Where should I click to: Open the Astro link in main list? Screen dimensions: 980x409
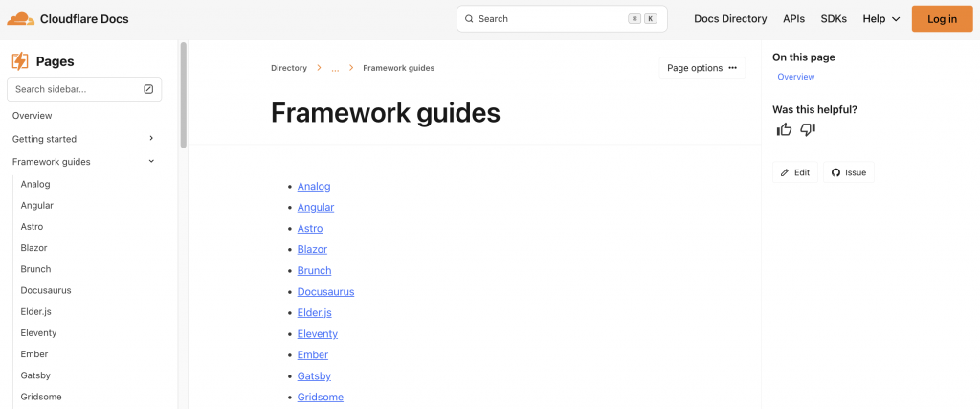(310, 228)
